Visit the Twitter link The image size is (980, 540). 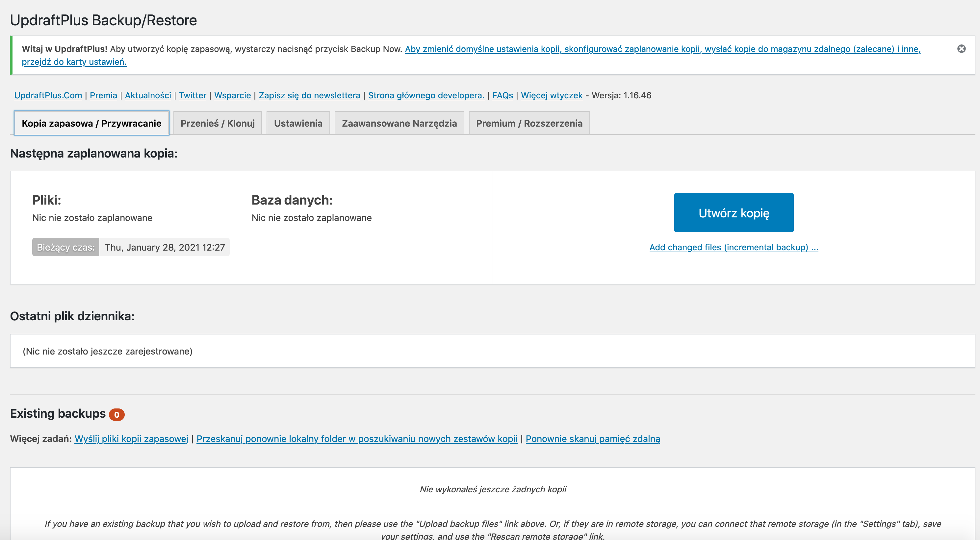193,95
